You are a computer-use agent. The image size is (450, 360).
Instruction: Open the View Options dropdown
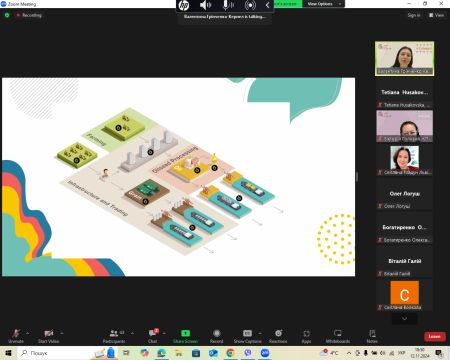[x=323, y=4]
